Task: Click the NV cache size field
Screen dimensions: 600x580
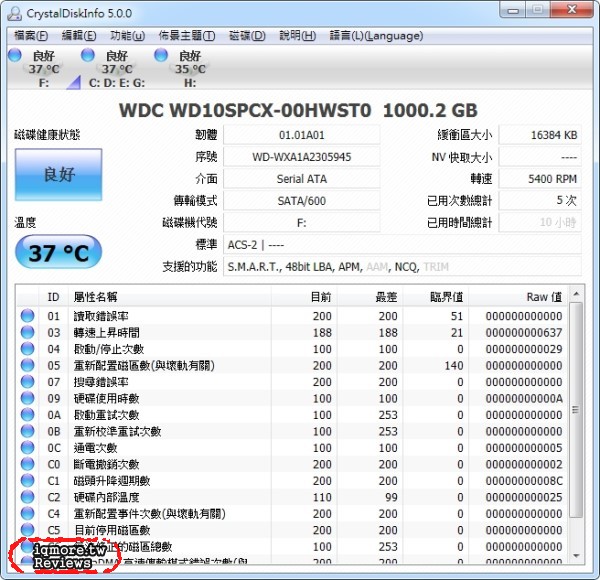Action: [540, 157]
